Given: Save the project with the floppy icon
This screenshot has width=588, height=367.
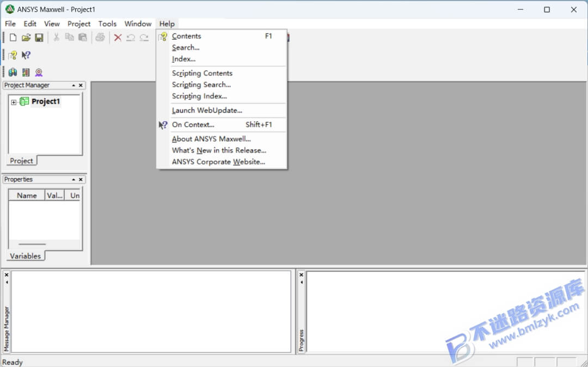Looking at the screenshot, I should 39,38.
